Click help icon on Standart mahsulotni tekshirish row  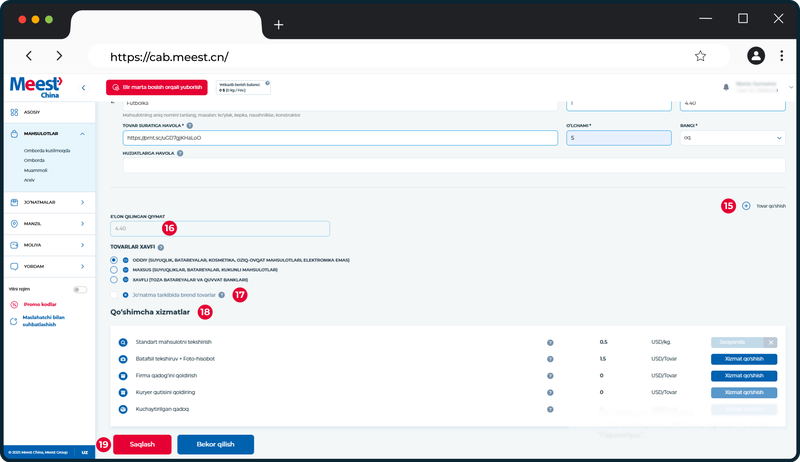550,343
